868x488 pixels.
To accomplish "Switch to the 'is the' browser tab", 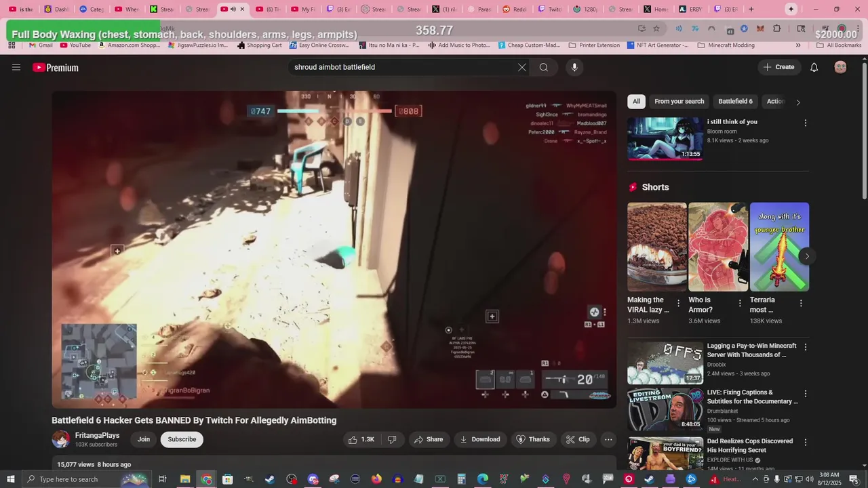I will click(x=20, y=9).
